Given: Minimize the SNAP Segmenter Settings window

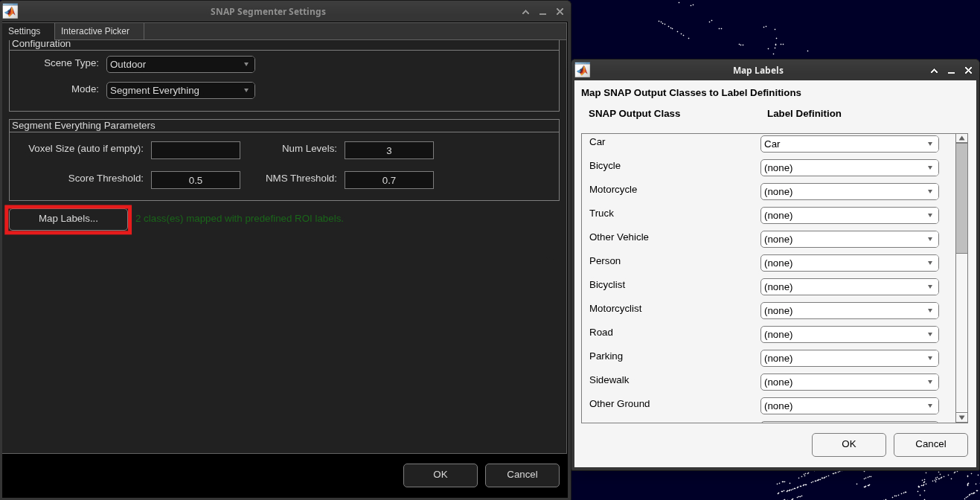Looking at the screenshot, I should point(542,12).
